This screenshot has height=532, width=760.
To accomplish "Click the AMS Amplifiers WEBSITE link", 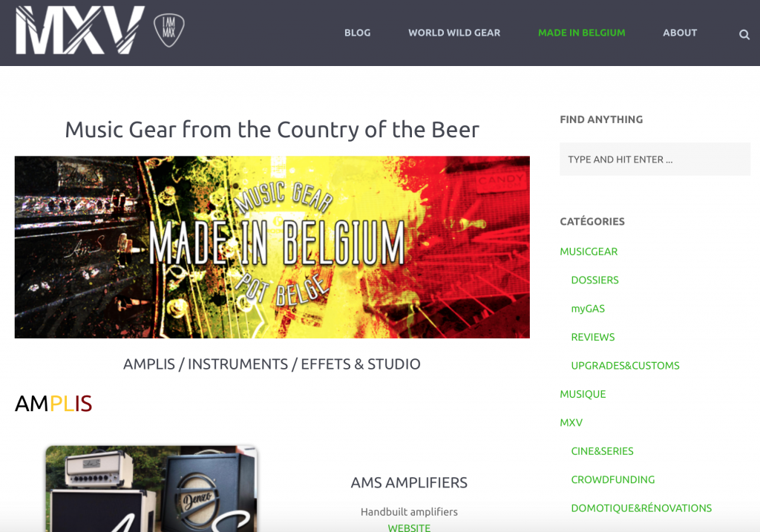I will [x=409, y=527].
